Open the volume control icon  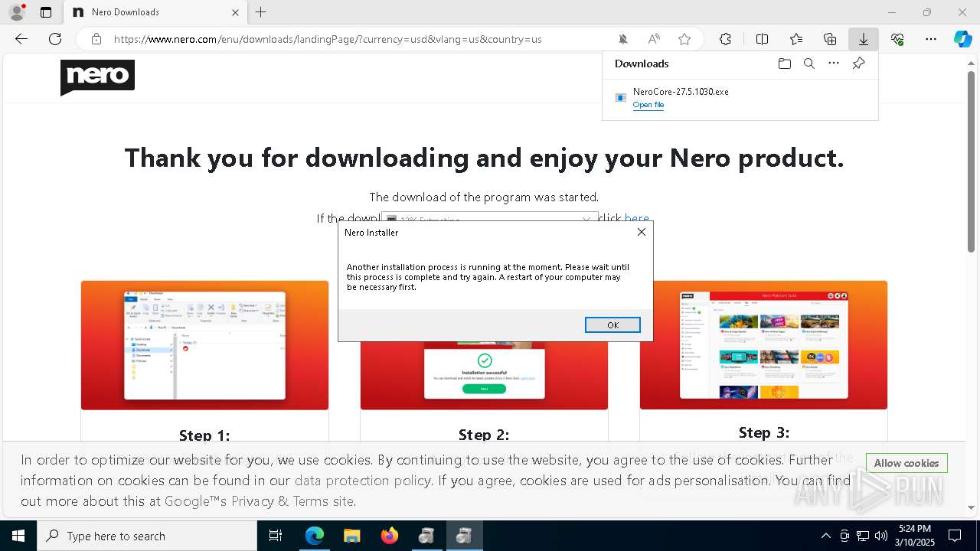pyautogui.click(x=881, y=536)
